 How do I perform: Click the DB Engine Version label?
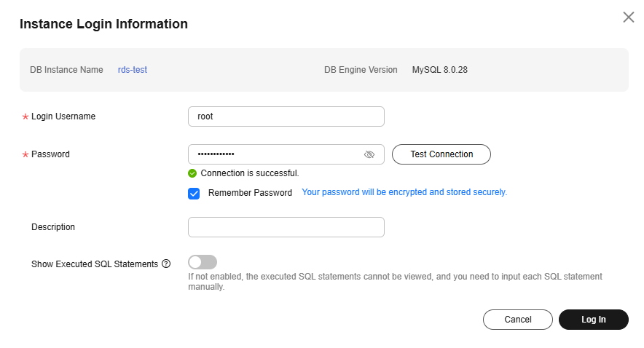[x=361, y=70]
